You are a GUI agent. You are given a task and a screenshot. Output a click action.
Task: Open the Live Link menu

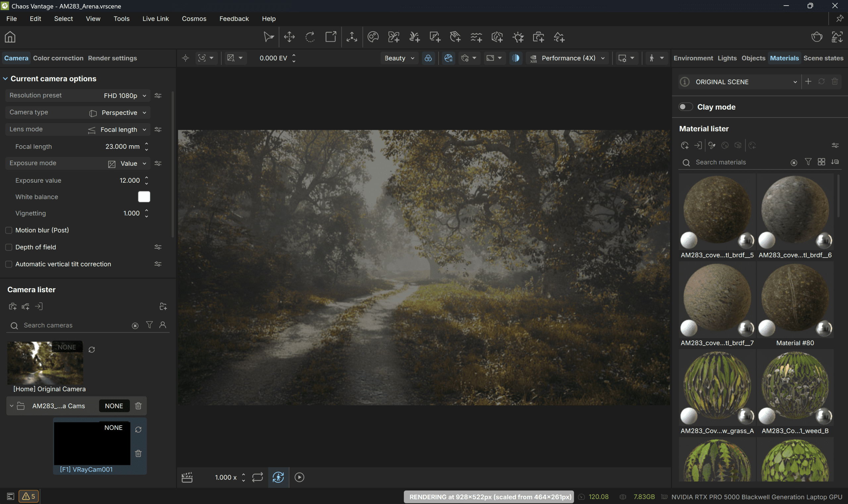[x=156, y=19]
